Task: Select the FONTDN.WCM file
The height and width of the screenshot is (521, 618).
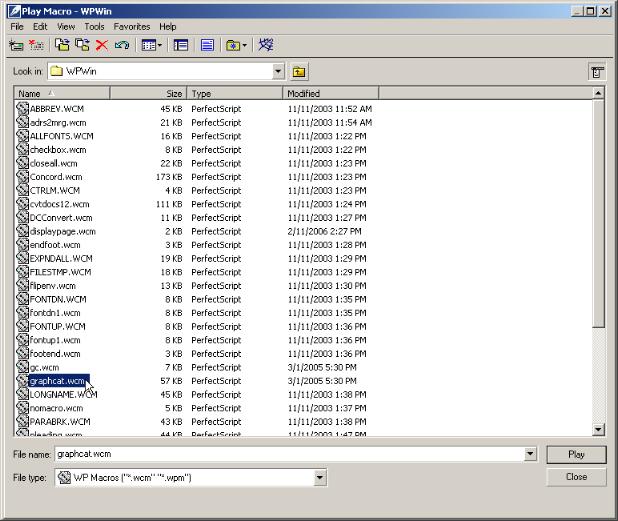Action: pyautogui.click(x=58, y=299)
